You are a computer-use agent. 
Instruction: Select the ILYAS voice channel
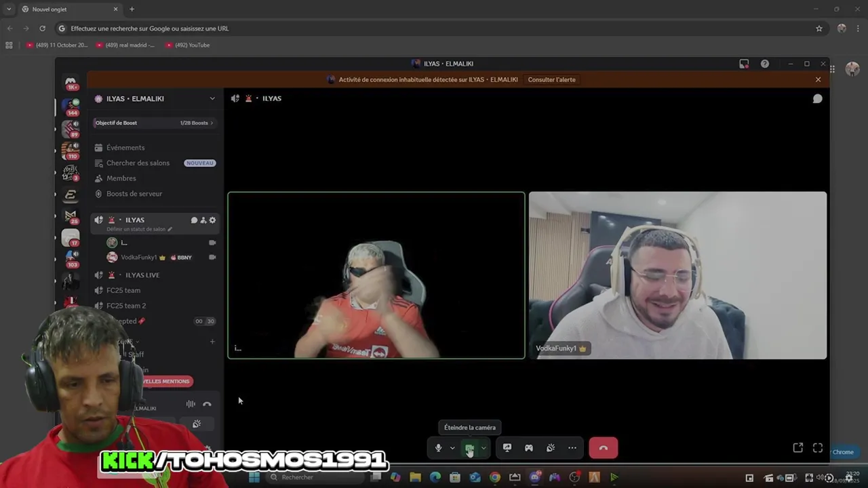[x=135, y=220]
